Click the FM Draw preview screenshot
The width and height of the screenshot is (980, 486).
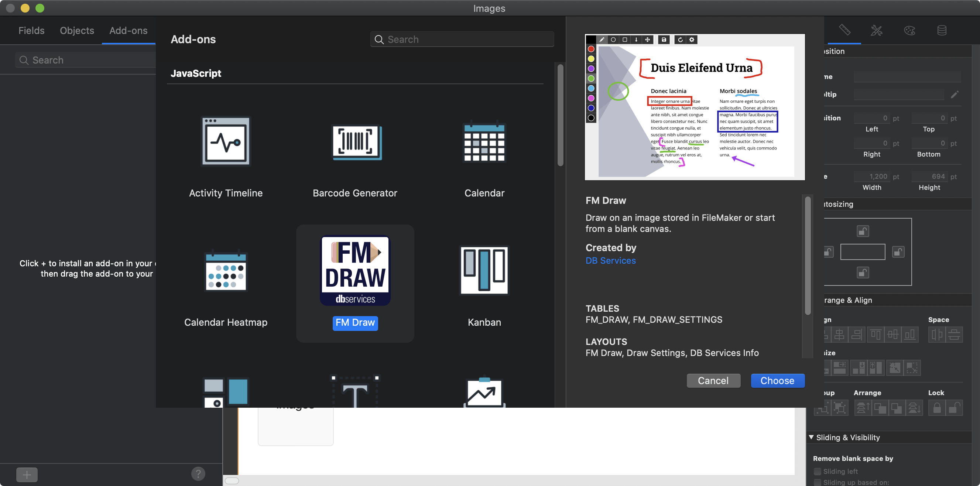tap(694, 107)
